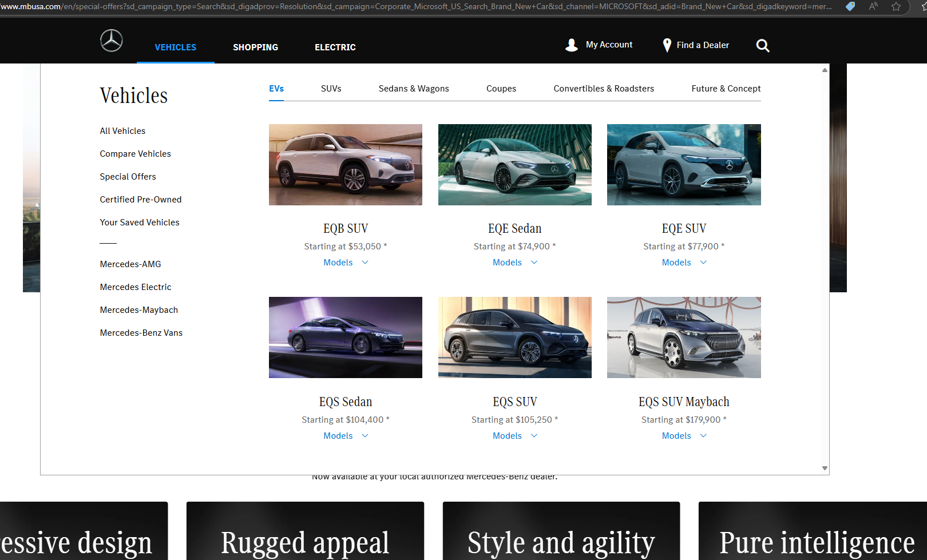The width and height of the screenshot is (927, 560).
Task: Open the All Vehicles link
Action: tap(122, 131)
